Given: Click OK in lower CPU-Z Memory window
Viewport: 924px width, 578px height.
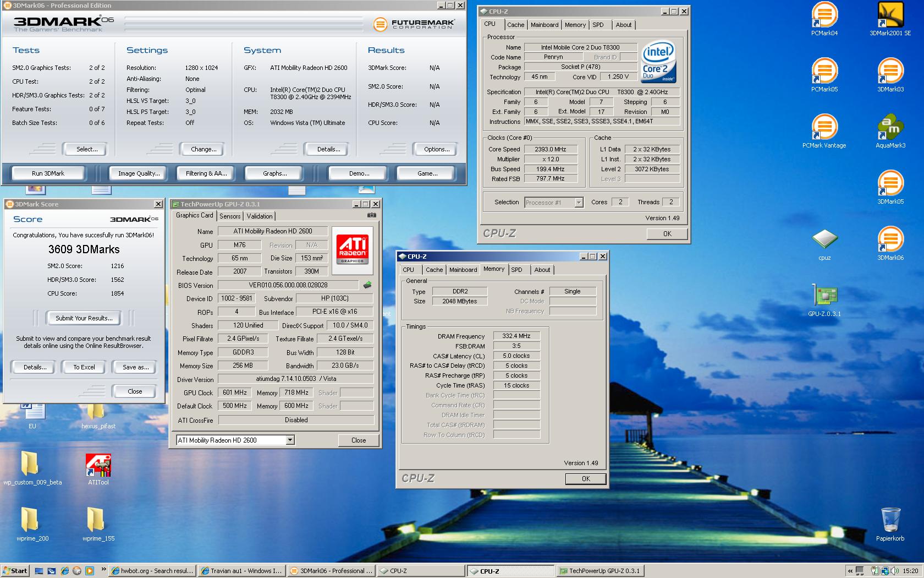Looking at the screenshot, I should click(x=586, y=479).
